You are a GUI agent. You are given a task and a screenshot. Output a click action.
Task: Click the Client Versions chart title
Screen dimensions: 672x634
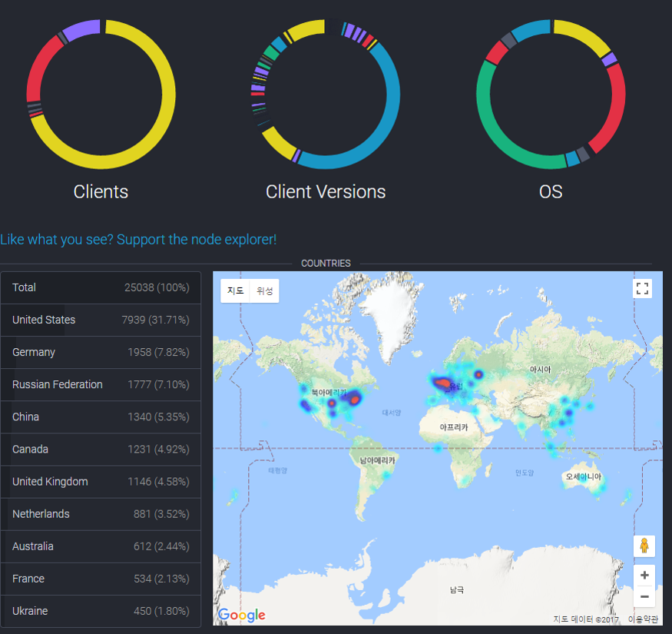coord(326,192)
